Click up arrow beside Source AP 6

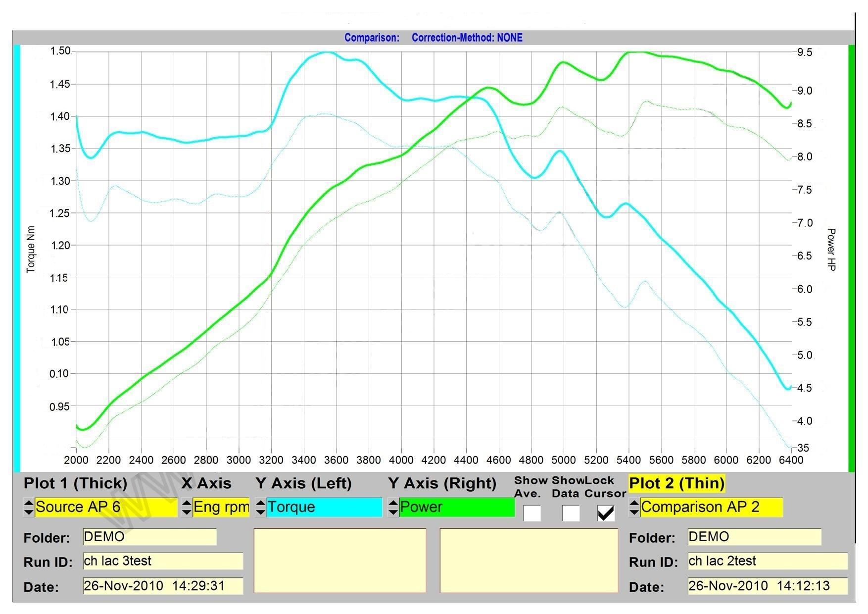[x=29, y=503]
